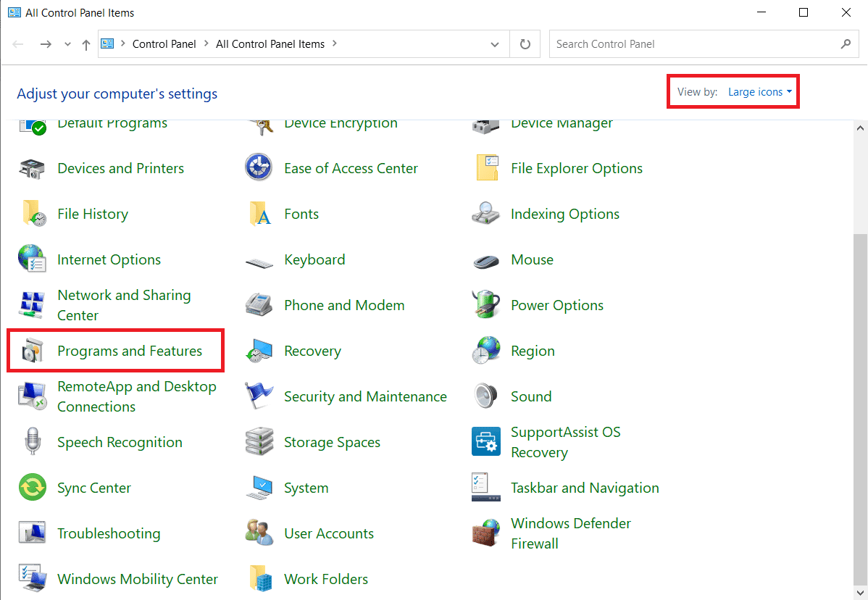The height and width of the screenshot is (600, 868).
Task: Click the back navigation arrow
Action: [x=17, y=43]
